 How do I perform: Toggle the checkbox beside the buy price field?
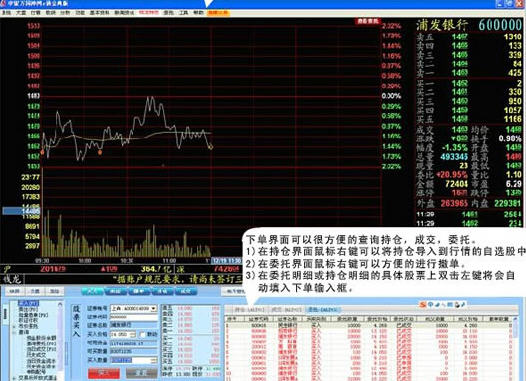[143, 334]
